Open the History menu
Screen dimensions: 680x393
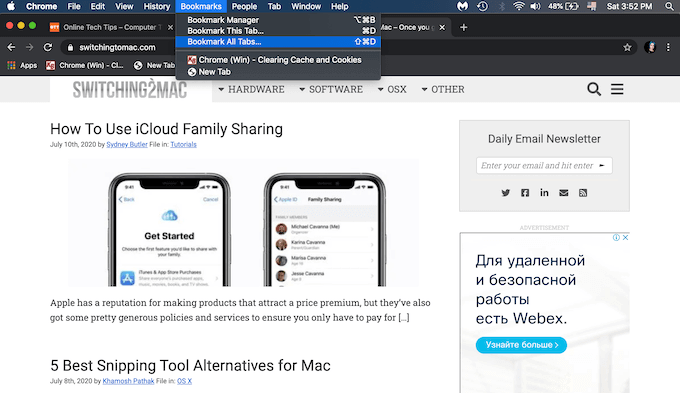pyautogui.click(x=157, y=6)
